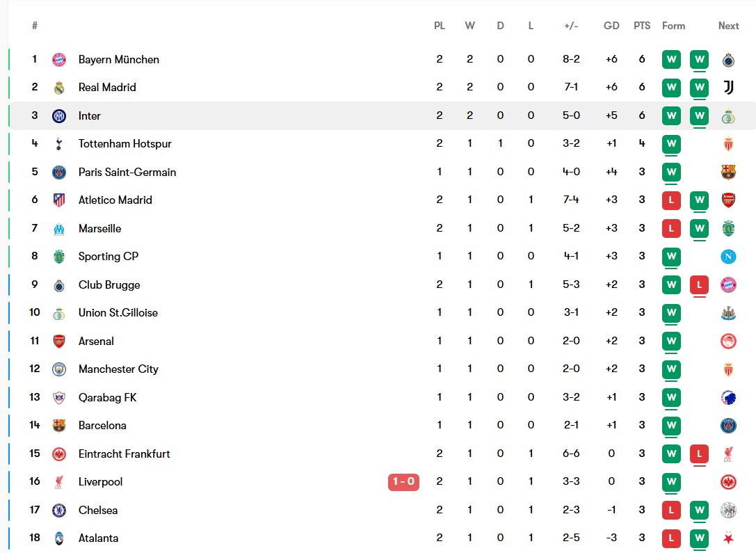Click the Paris Saint-Germain crest icon
The width and height of the screenshot is (756, 553).
coord(59,173)
